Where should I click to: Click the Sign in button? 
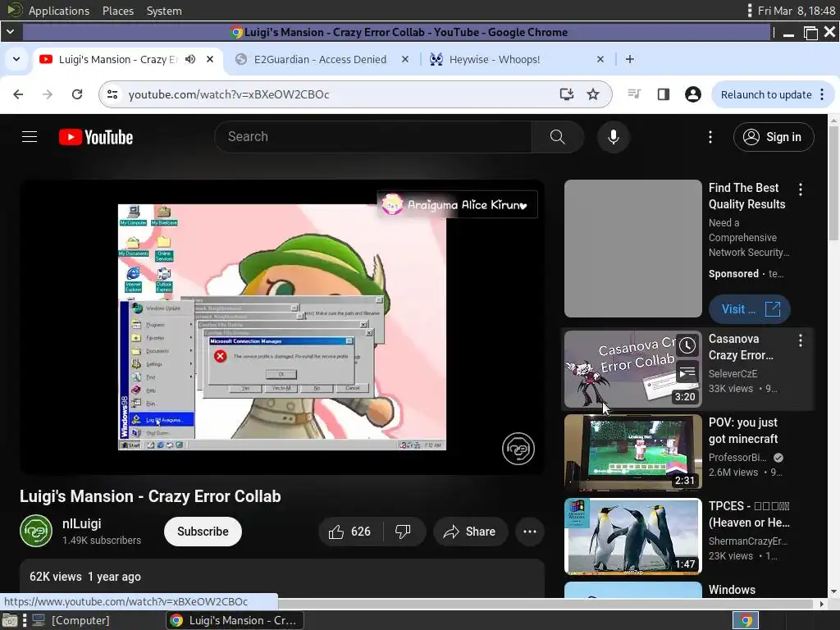(x=774, y=137)
